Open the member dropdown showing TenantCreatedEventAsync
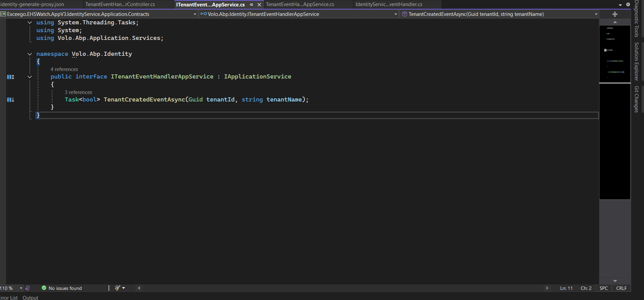This screenshot has height=300, width=644. tap(596, 14)
